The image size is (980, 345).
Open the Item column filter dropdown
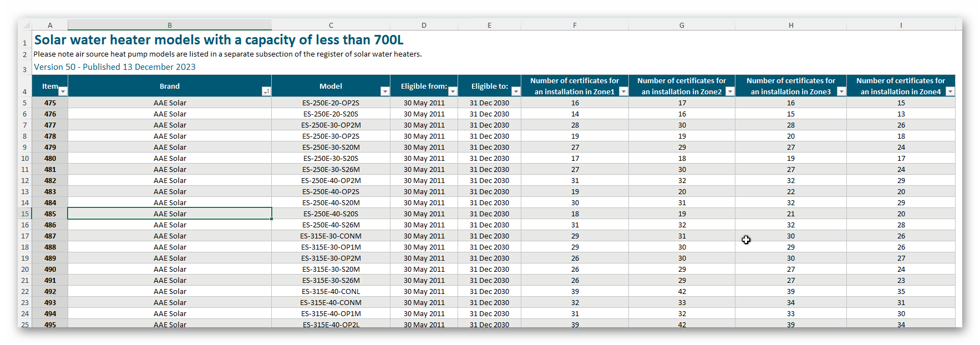pos(63,92)
